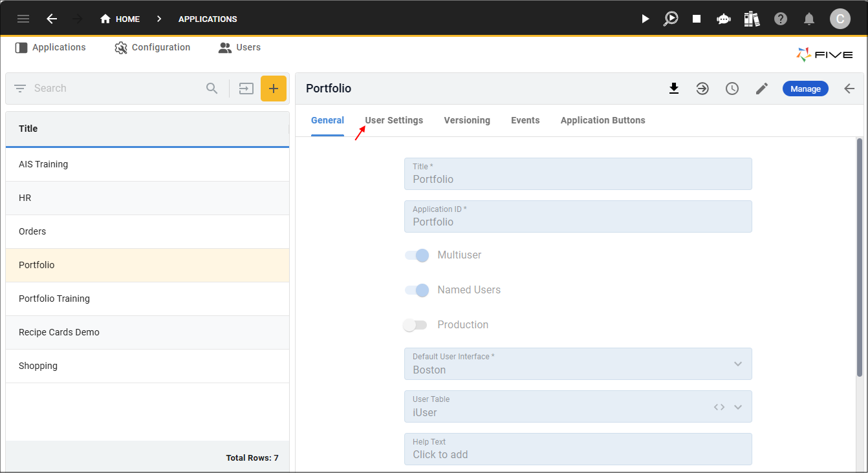
Task: Open the chatbot assistant icon
Action: (x=723, y=19)
